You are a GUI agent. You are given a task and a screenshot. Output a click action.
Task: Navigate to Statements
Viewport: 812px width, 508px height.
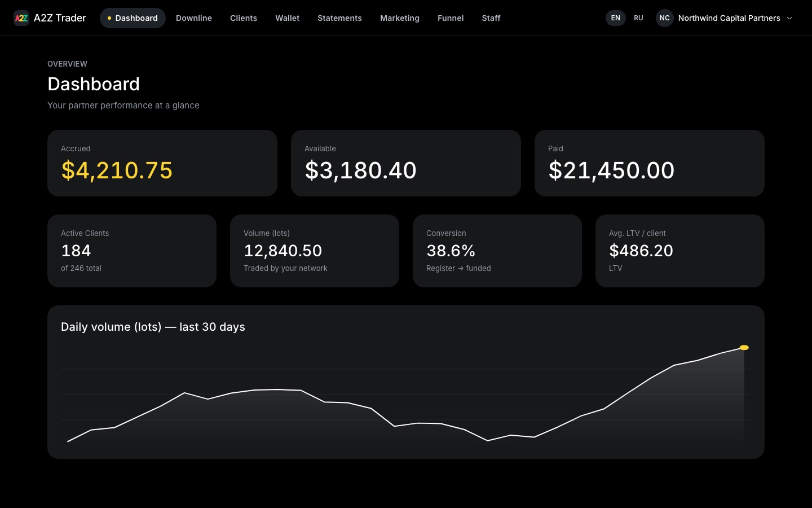pyautogui.click(x=339, y=18)
